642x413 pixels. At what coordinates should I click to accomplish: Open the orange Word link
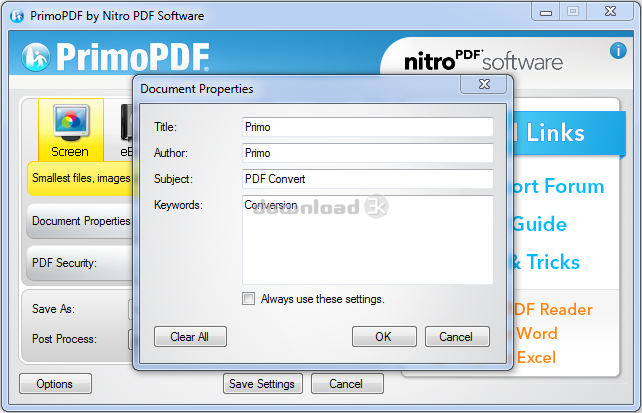coord(536,334)
